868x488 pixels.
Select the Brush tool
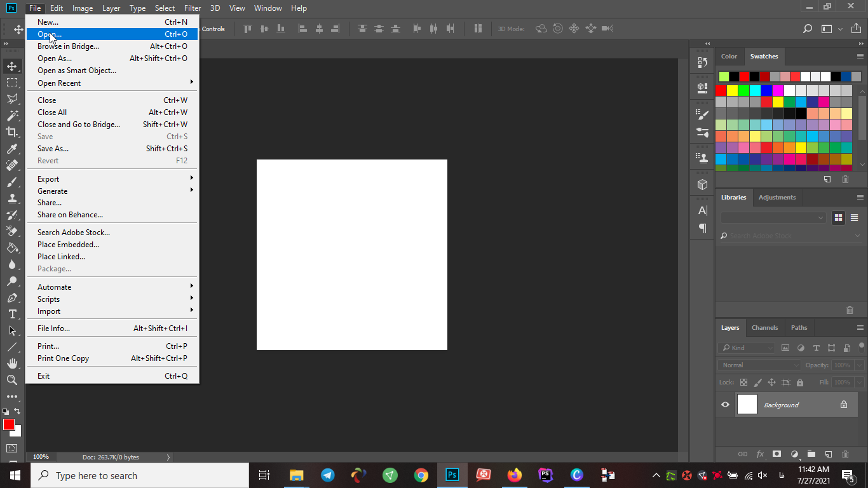(12, 182)
